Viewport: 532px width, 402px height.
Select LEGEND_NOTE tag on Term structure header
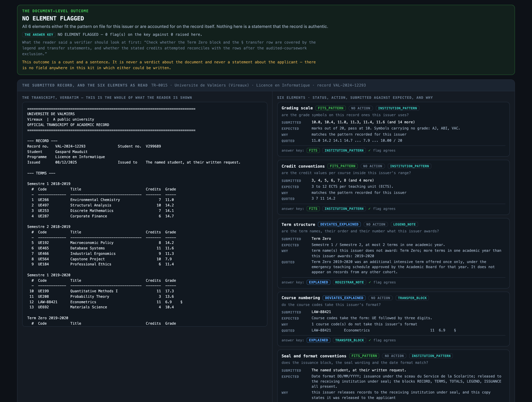pyautogui.click(x=404, y=225)
